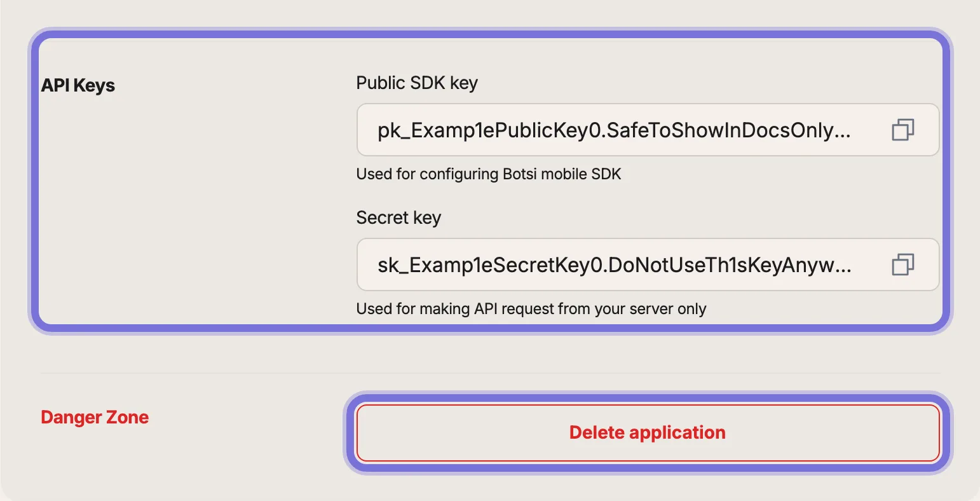Viewport: 980px width, 501px height.
Task: Click the 'Danger Zone' heading
Action: pos(95,417)
